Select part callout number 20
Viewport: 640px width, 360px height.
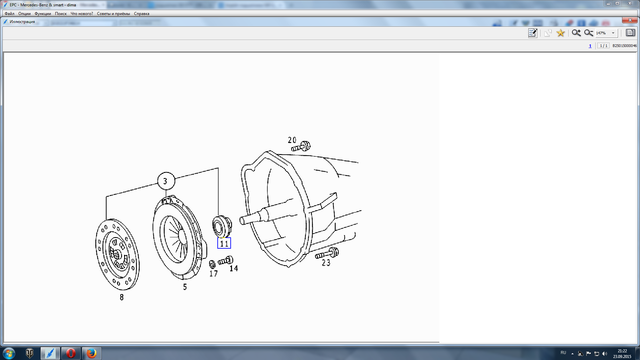(292, 140)
